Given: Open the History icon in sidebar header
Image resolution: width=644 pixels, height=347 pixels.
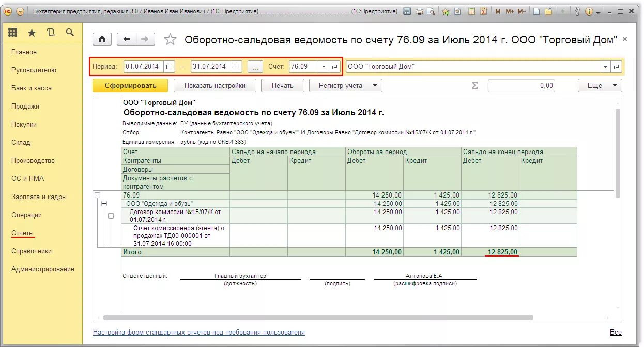Looking at the screenshot, I should pyautogui.click(x=51, y=33).
